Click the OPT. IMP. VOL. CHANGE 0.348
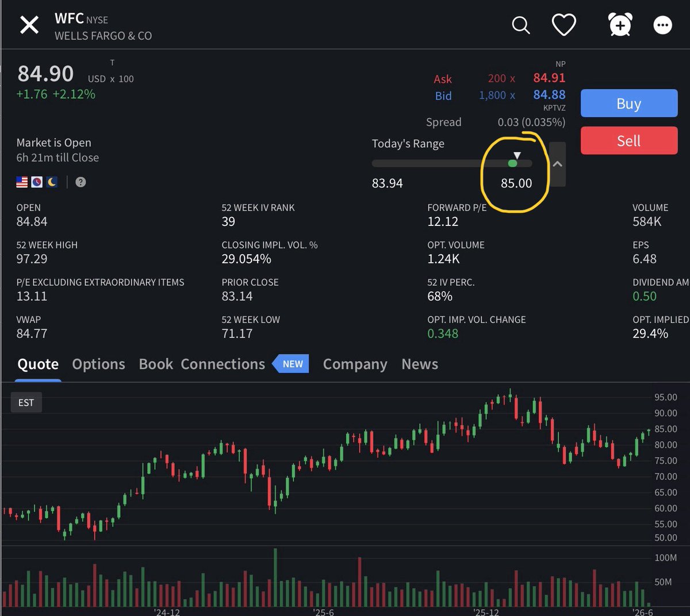 click(443, 334)
